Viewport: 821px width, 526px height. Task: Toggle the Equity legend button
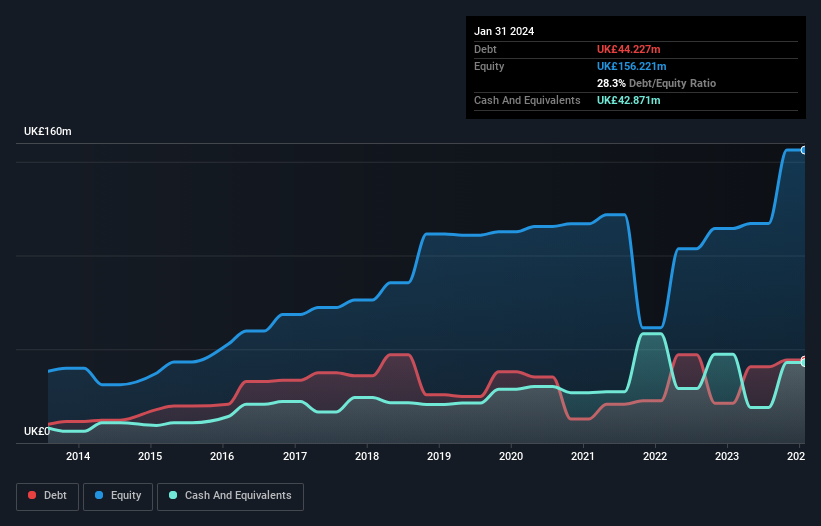point(118,496)
